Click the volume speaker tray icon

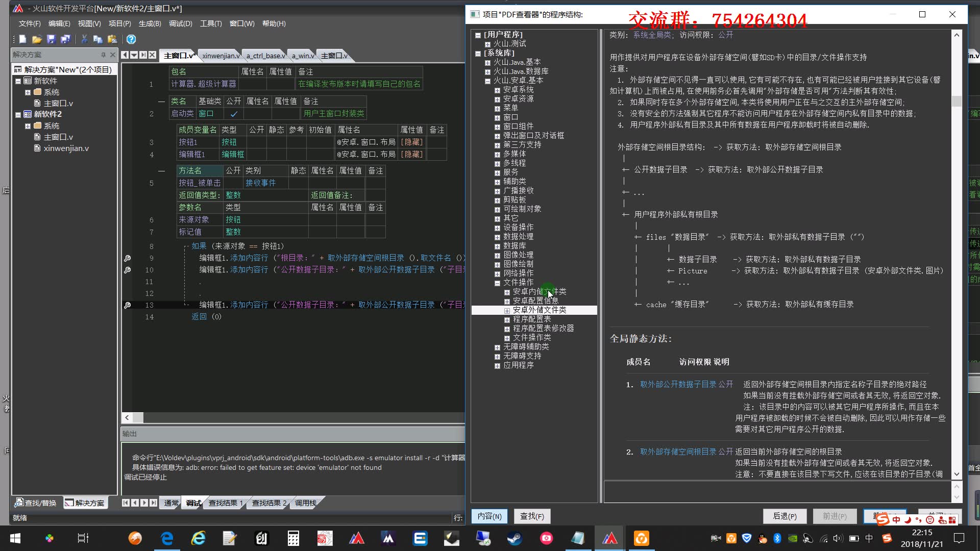tap(838, 538)
